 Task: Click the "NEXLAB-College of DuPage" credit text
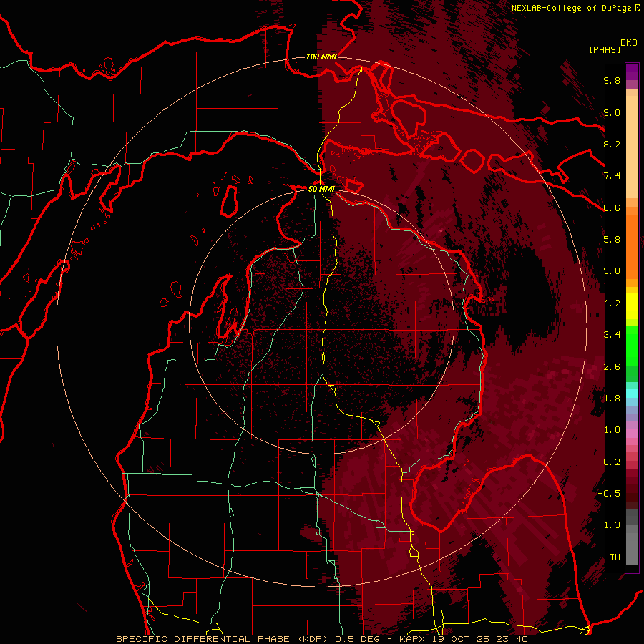571,8
